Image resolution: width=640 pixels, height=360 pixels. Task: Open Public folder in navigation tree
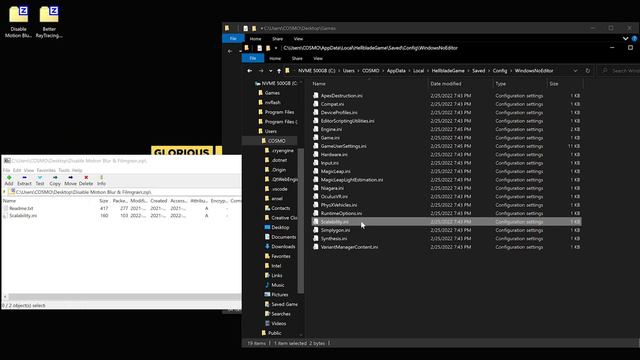[x=274, y=333]
